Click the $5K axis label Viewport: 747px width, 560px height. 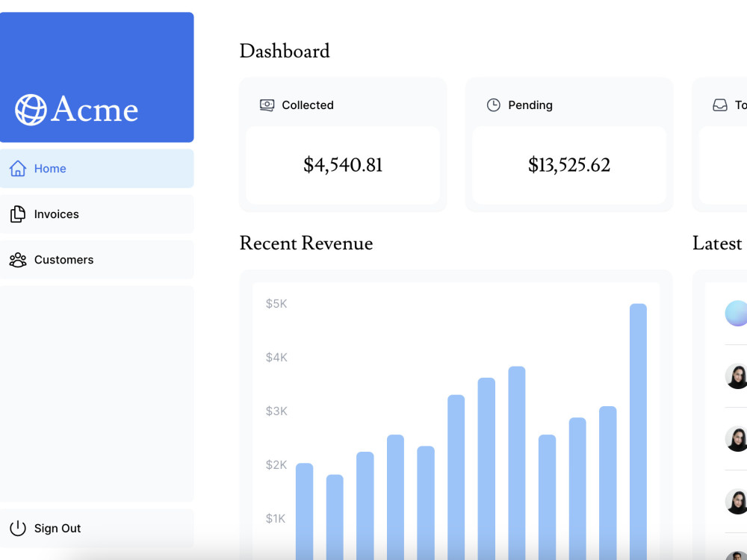click(276, 304)
